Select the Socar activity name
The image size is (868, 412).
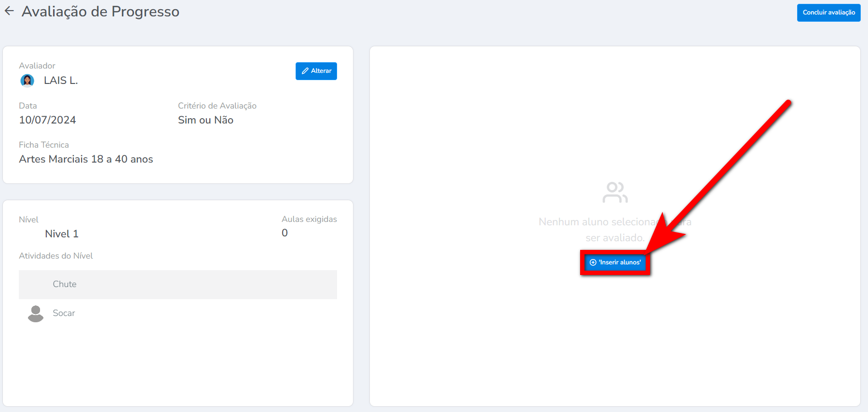64,313
